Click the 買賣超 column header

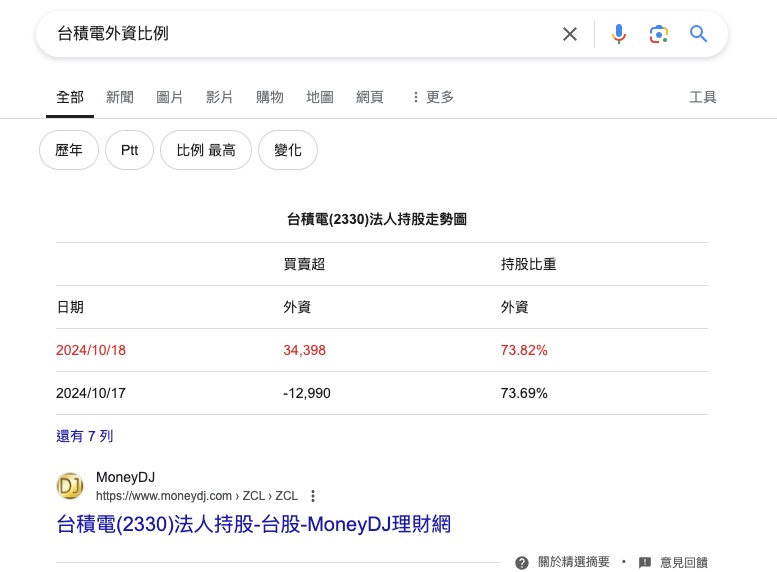[x=304, y=264]
